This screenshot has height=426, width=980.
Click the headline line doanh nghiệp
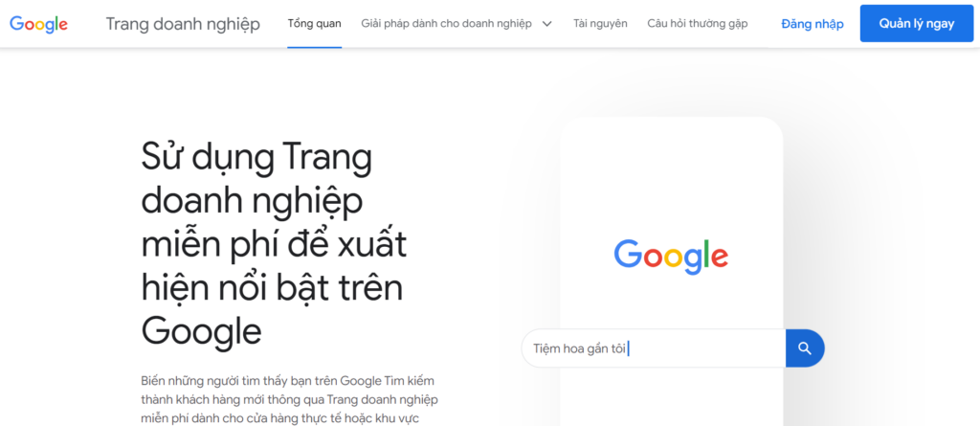point(252,203)
